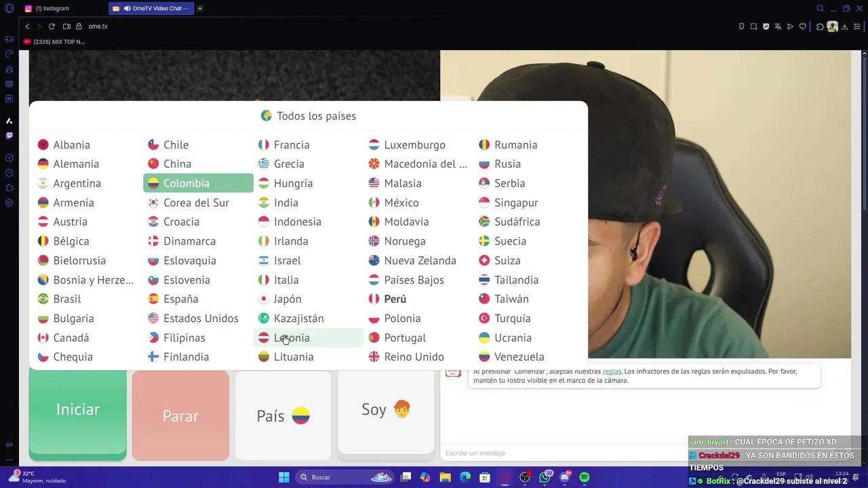The width and height of the screenshot is (868, 488).
Task: Open Windows Start menu
Action: (x=284, y=477)
